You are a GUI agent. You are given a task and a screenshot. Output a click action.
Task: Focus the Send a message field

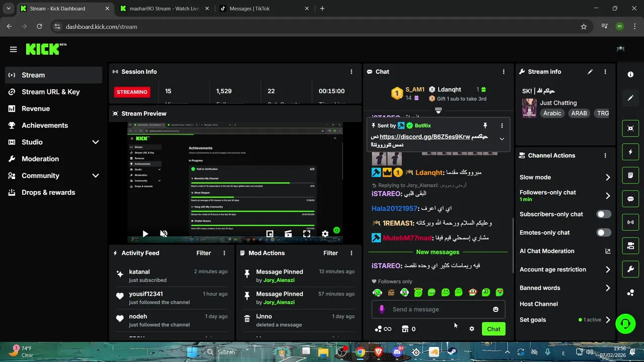[438, 309]
